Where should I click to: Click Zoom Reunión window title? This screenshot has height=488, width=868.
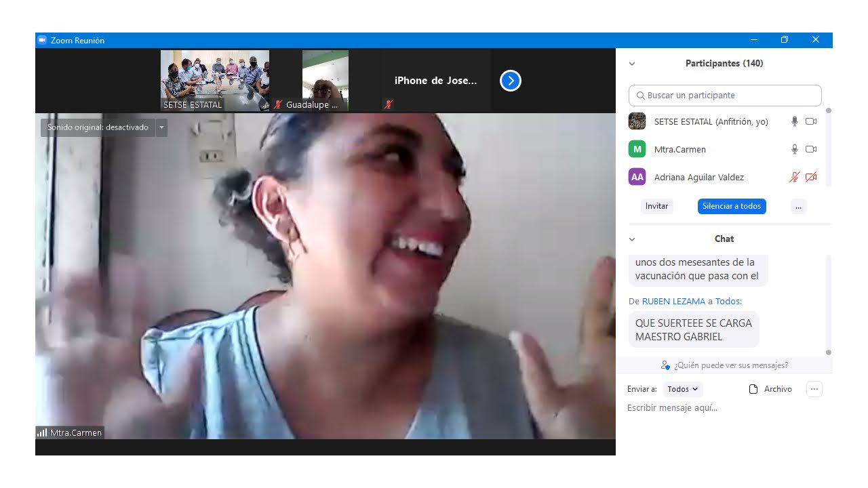coord(77,41)
